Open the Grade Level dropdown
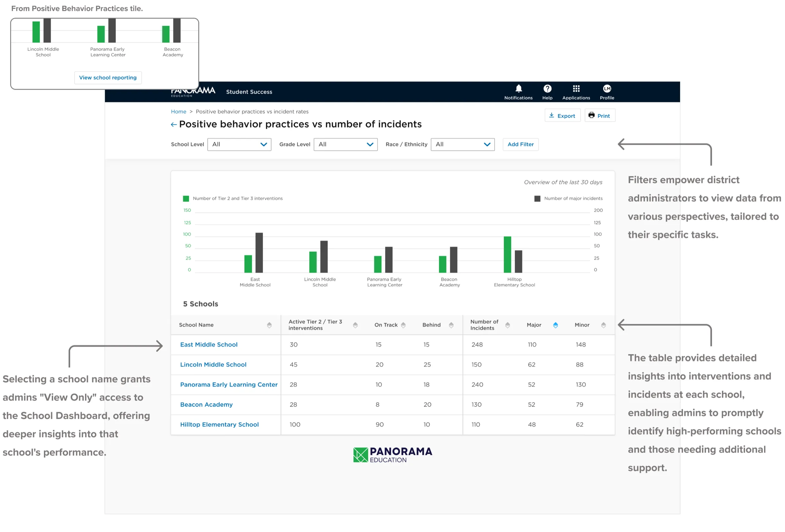The width and height of the screenshot is (785, 532). [345, 144]
